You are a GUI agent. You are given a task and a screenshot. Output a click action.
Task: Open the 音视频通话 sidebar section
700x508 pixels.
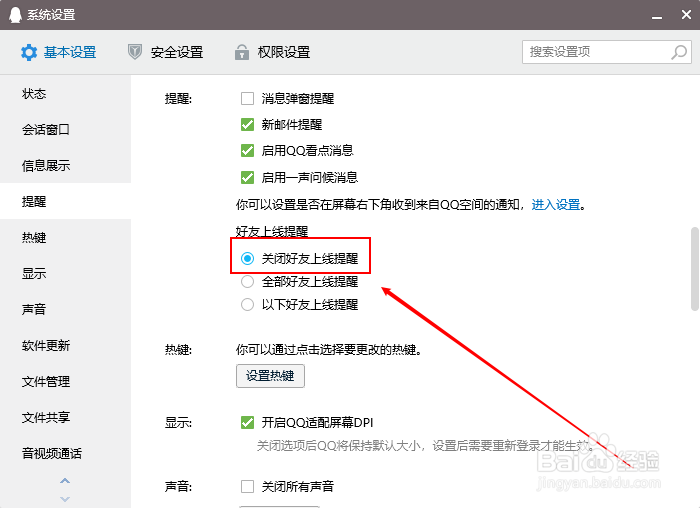coord(65,454)
